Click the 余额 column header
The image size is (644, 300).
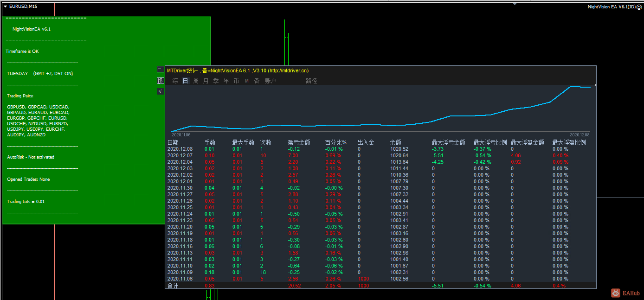click(396, 143)
